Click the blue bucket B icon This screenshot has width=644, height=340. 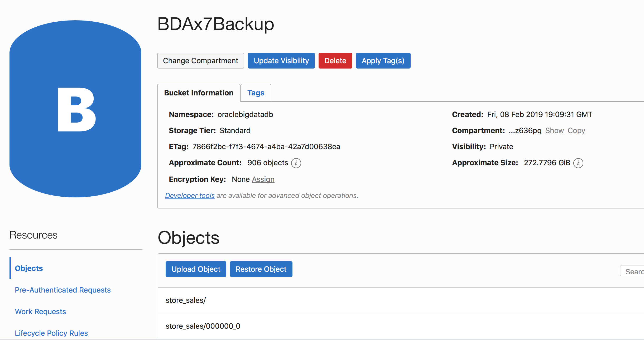[x=75, y=109]
